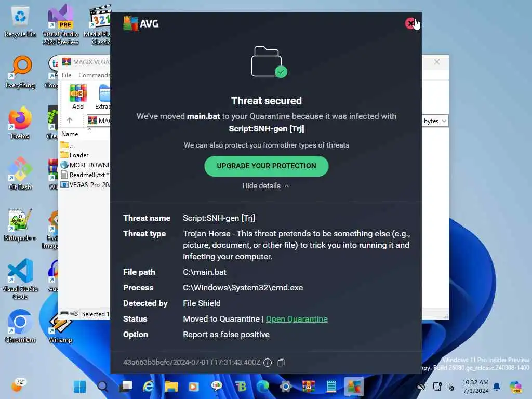The width and height of the screenshot is (532, 399).
Task: Sort by Name column in WinRAR
Action: click(x=70, y=134)
